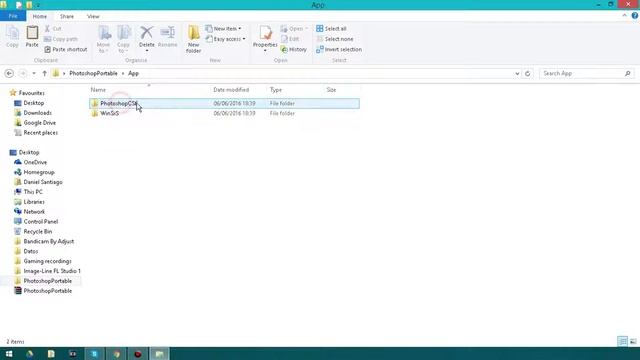This screenshot has width=640, height=360.
Task: Open the File menu tab
Action: (13, 16)
